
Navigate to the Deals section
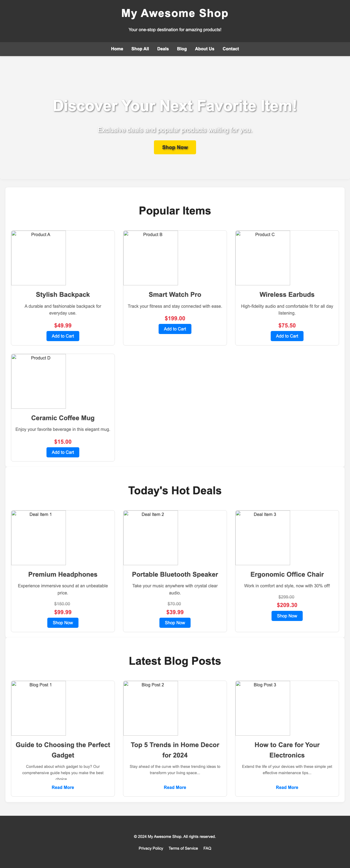(163, 49)
